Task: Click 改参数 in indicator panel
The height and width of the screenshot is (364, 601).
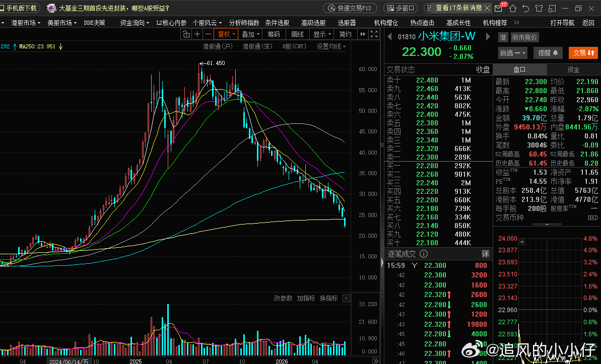Action: click(283, 298)
